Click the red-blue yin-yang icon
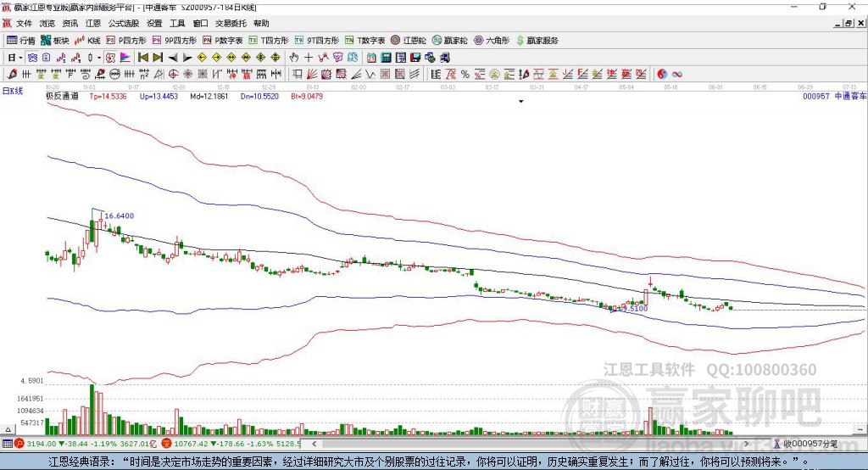Viewport: 868px width, 470px height. pos(662,75)
